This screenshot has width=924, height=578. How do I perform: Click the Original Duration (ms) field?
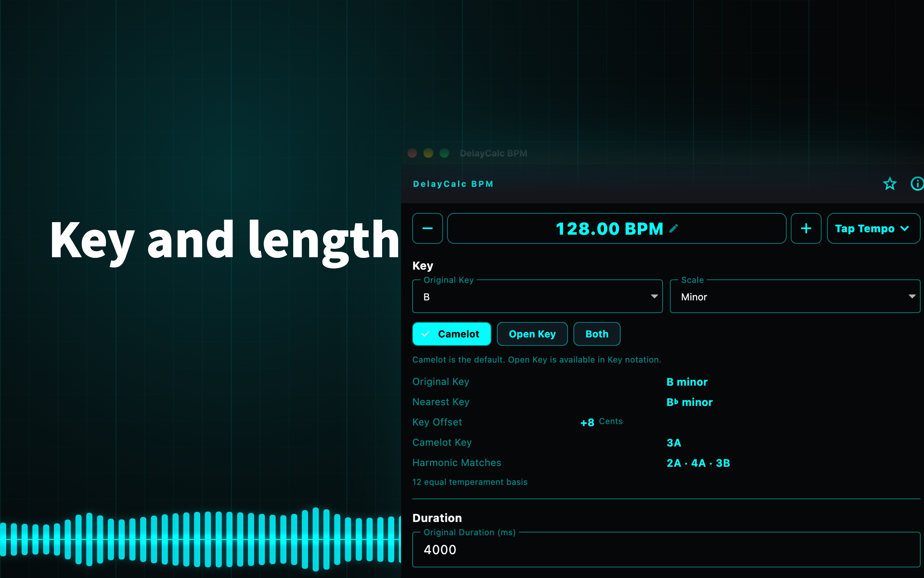point(666,550)
